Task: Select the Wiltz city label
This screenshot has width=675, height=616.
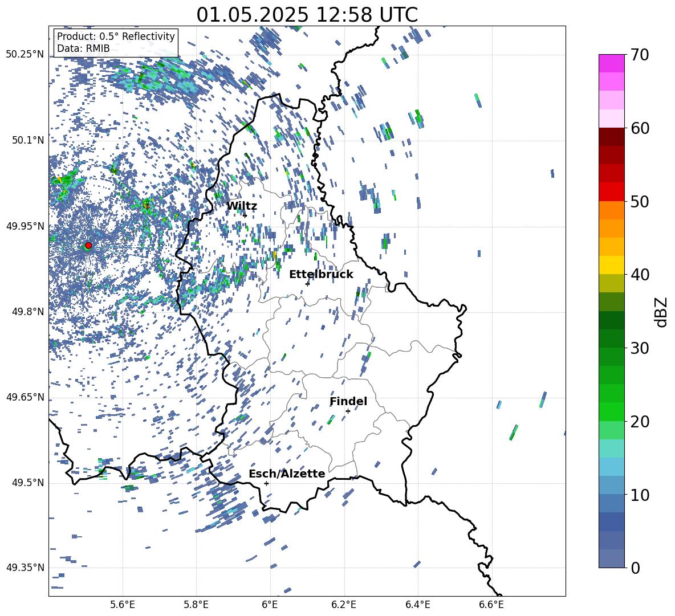Action: click(242, 206)
